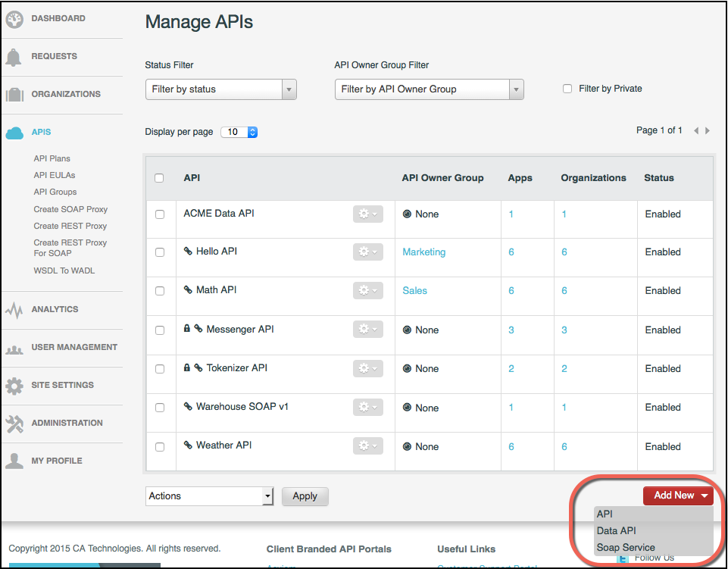728x569 pixels.
Task: Enable the Filter by Private checkbox
Action: (x=567, y=89)
